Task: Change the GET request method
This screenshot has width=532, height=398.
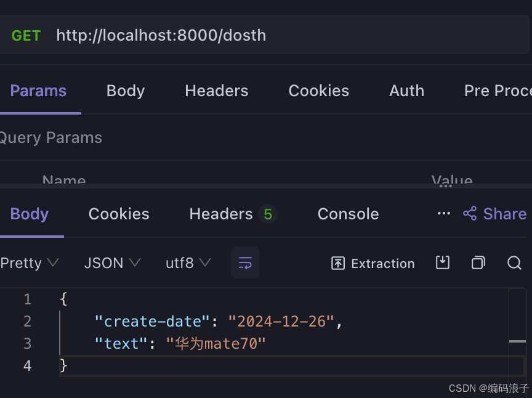Action: 26,36
